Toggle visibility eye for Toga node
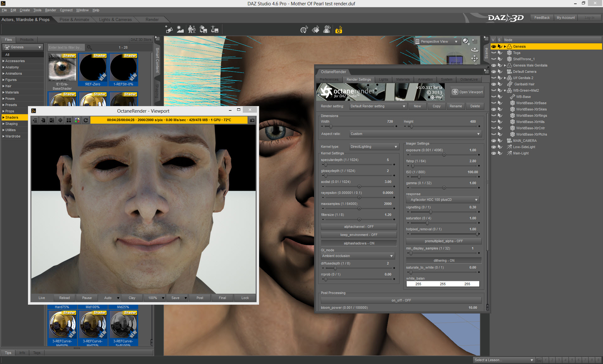 [494, 53]
